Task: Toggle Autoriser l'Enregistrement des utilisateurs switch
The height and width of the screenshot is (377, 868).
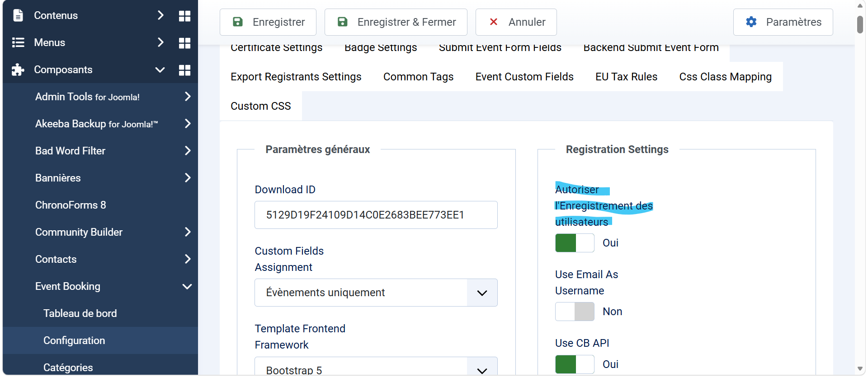Action: [575, 243]
